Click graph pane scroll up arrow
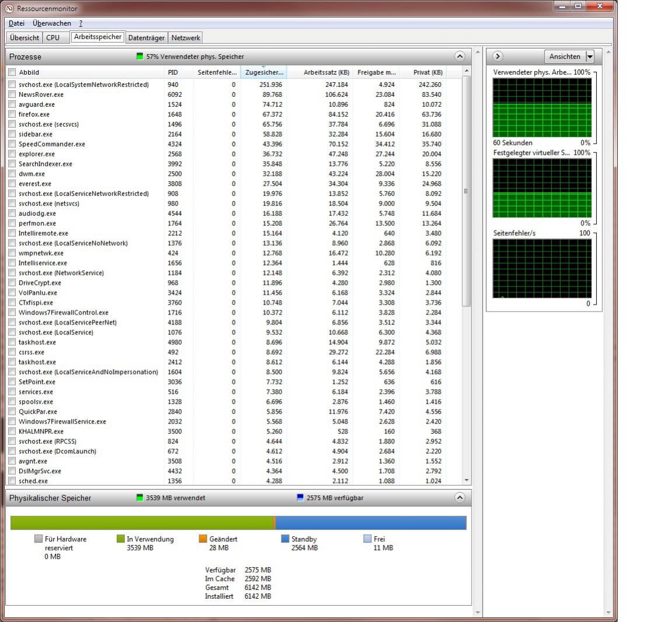The height and width of the screenshot is (622, 672). click(x=608, y=52)
